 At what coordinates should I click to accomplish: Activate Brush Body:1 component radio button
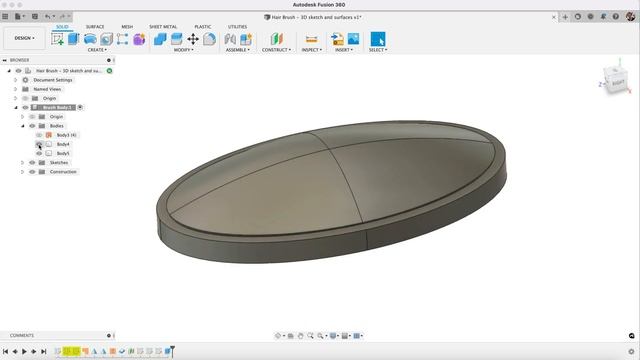(80, 107)
